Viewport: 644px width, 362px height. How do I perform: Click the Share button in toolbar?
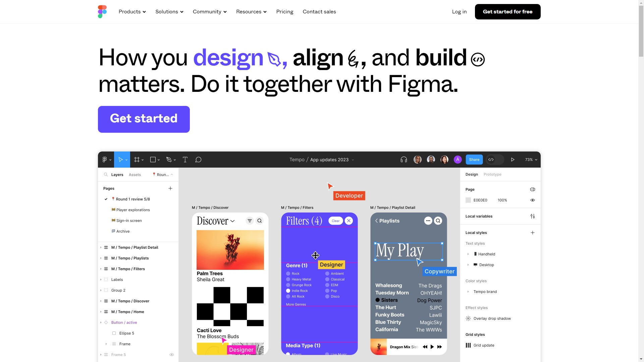[474, 160]
